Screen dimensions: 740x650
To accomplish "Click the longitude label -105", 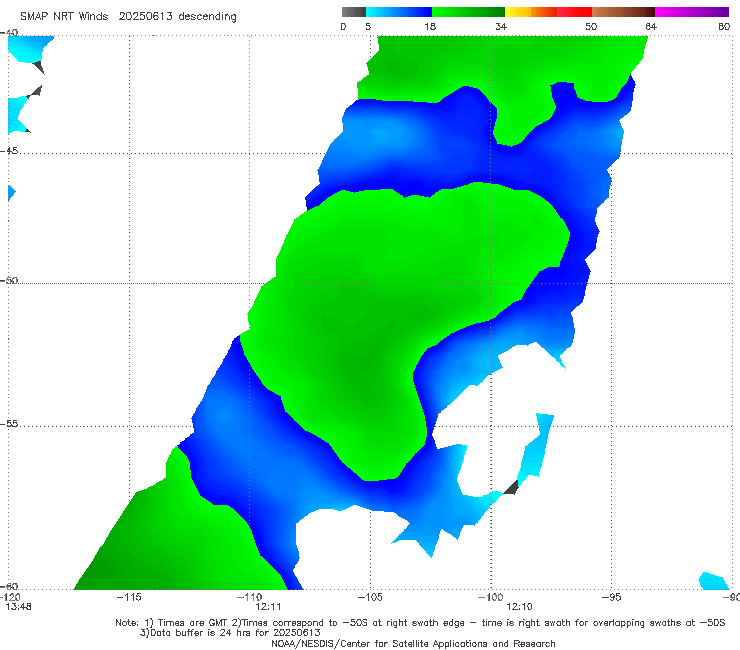I will pyautogui.click(x=370, y=597).
